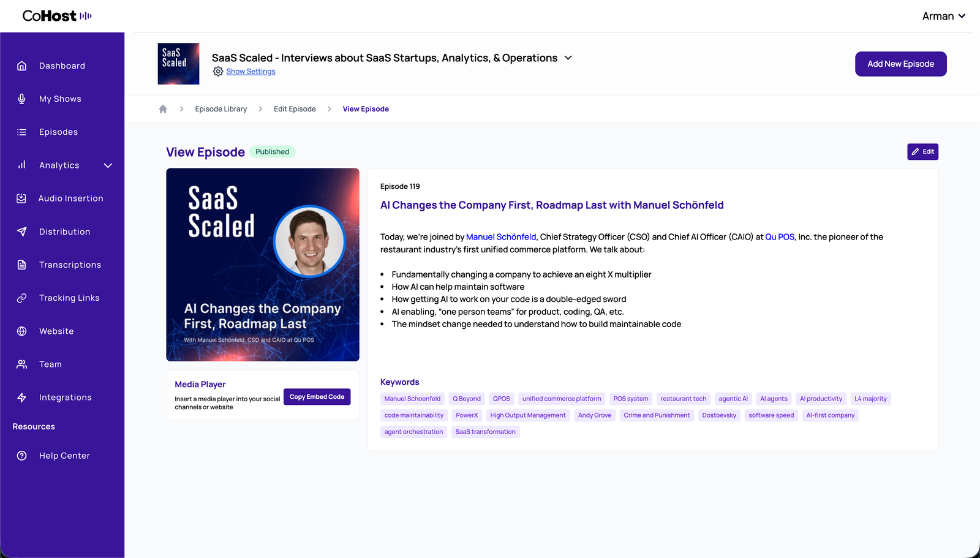Click the Tracking Links chain icon
Image resolution: width=980 pixels, height=558 pixels.
click(21, 298)
